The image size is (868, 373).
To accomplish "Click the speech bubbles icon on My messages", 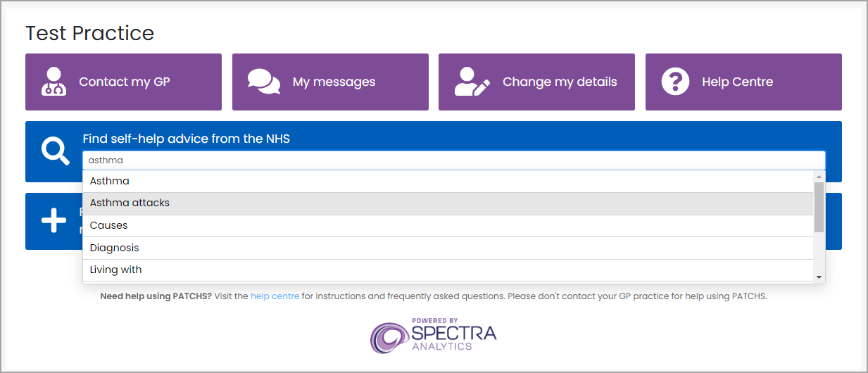I will point(264,82).
